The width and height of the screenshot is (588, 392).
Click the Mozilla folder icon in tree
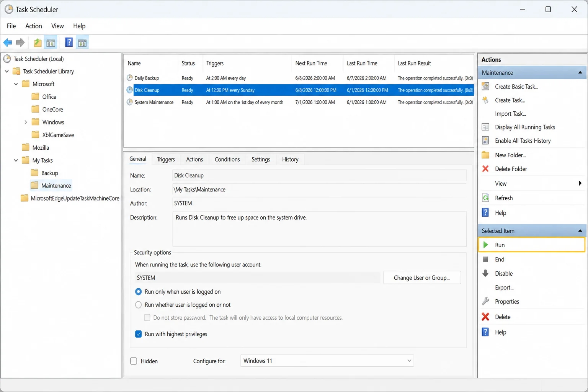pyautogui.click(x=26, y=147)
